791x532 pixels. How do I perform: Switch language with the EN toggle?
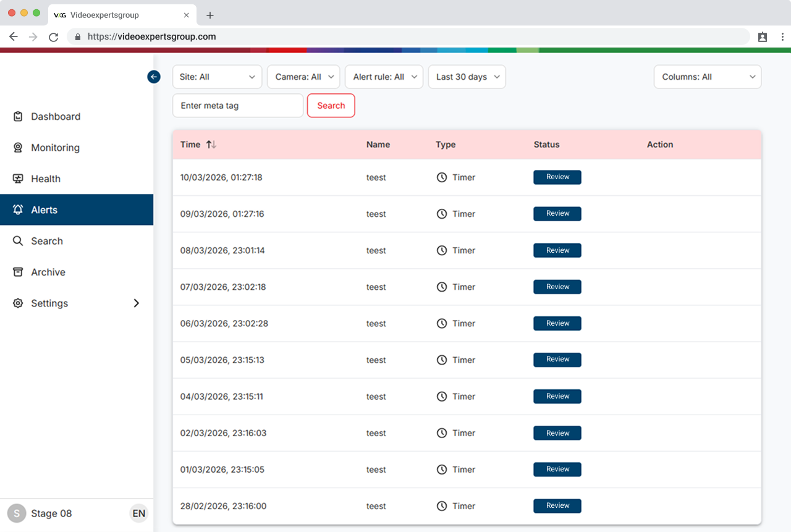click(x=139, y=513)
